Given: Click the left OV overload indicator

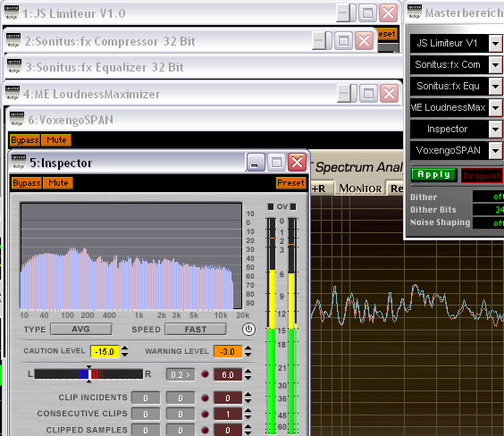Looking at the screenshot, I should point(271,206).
